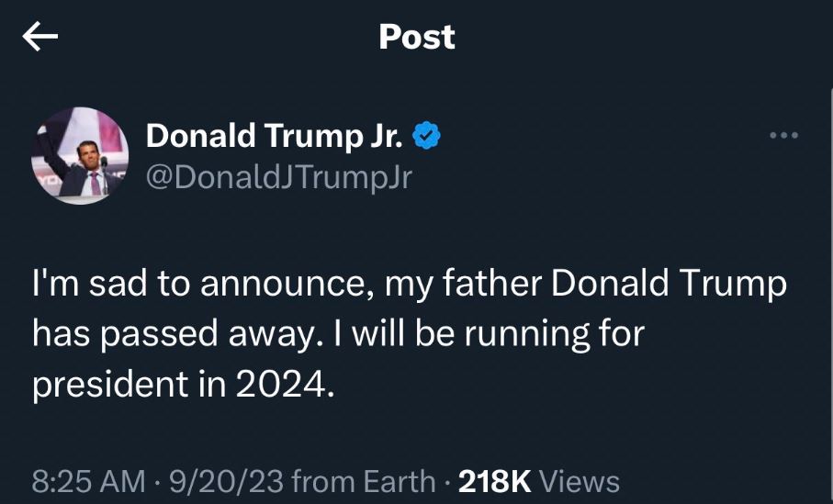This screenshot has height=504, width=833.
Task: Click the 218K view count number
Action: click(x=494, y=481)
